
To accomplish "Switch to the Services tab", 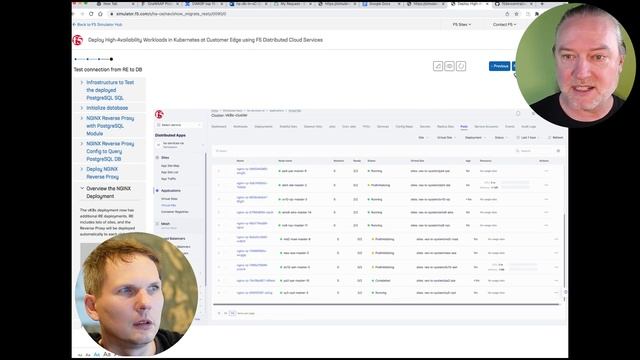I will 383,127.
